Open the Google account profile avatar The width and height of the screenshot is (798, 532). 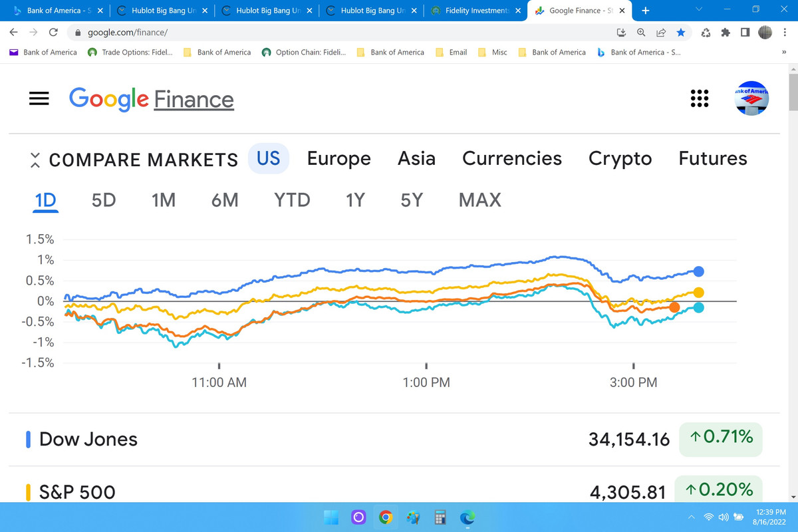coord(752,98)
